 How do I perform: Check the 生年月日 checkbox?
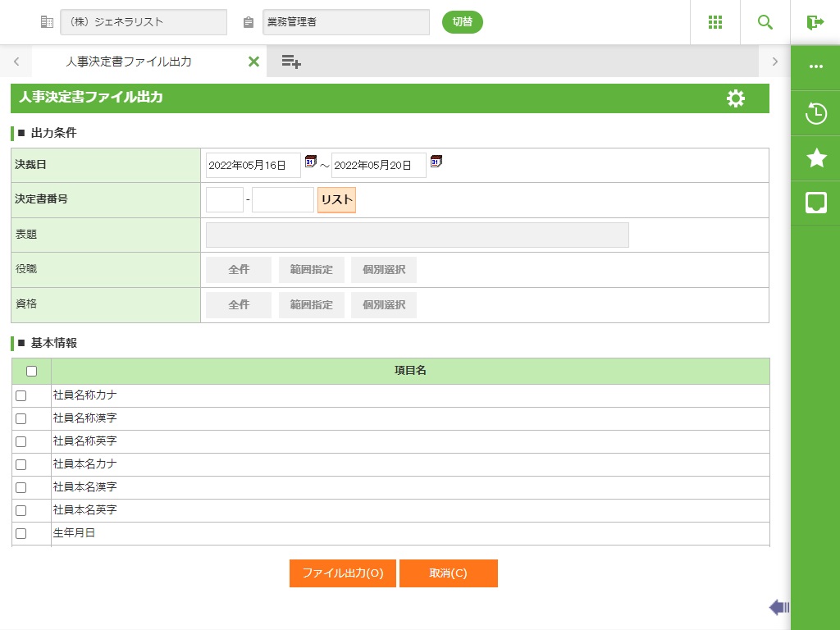(x=21, y=533)
